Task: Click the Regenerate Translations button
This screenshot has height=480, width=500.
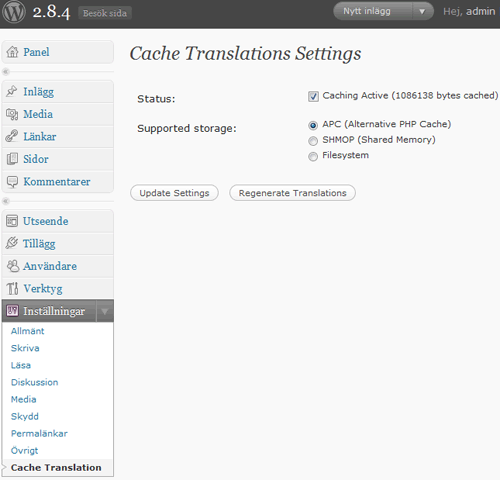Action: tap(292, 193)
